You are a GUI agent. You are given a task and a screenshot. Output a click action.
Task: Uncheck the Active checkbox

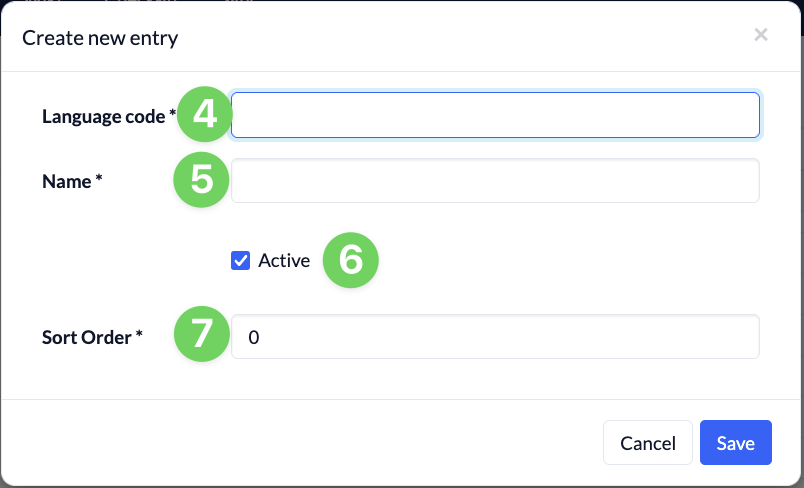[x=240, y=260]
